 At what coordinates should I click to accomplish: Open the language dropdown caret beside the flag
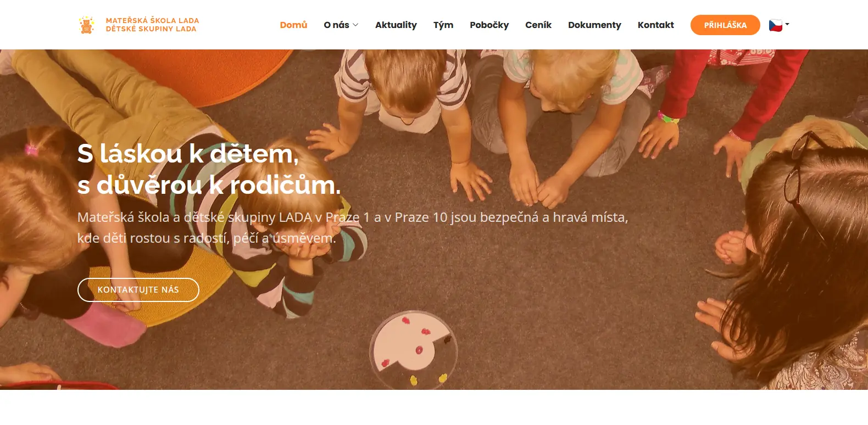point(787,24)
